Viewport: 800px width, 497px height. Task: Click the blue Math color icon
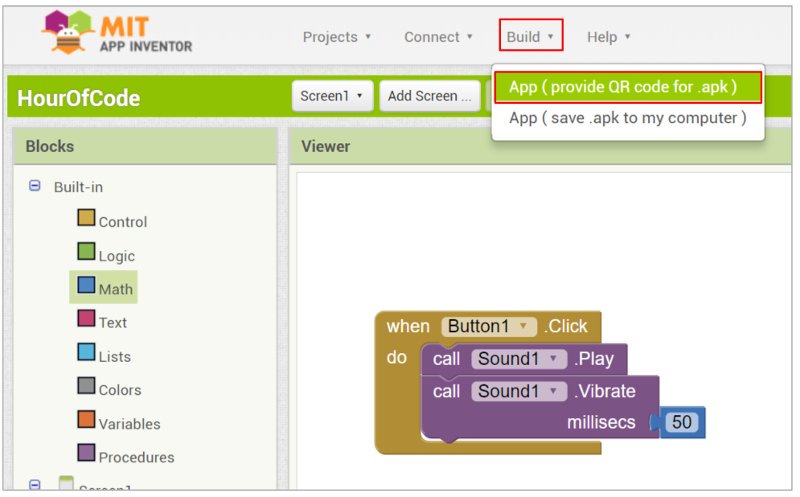(x=86, y=285)
